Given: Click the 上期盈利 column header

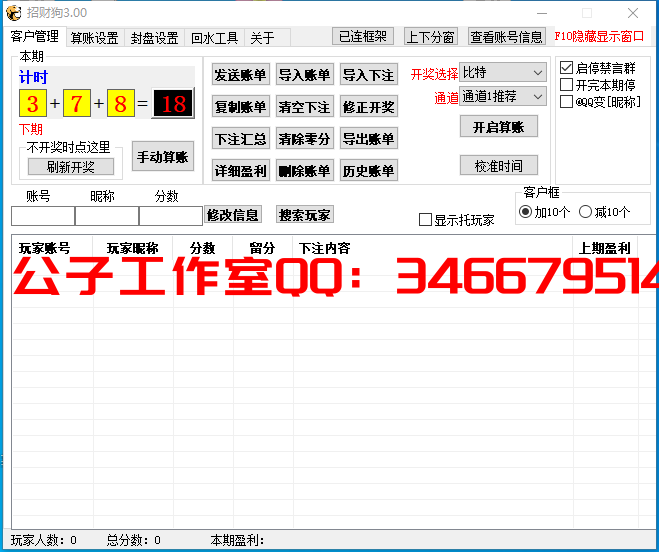Looking at the screenshot, I should 605,248.
